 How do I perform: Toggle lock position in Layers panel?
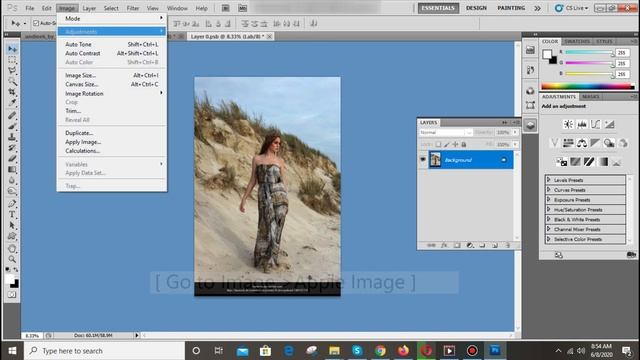coord(455,144)
